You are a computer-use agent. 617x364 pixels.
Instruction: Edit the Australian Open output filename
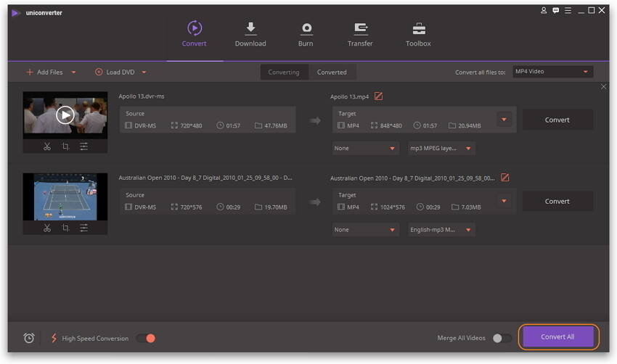(505, 178)
